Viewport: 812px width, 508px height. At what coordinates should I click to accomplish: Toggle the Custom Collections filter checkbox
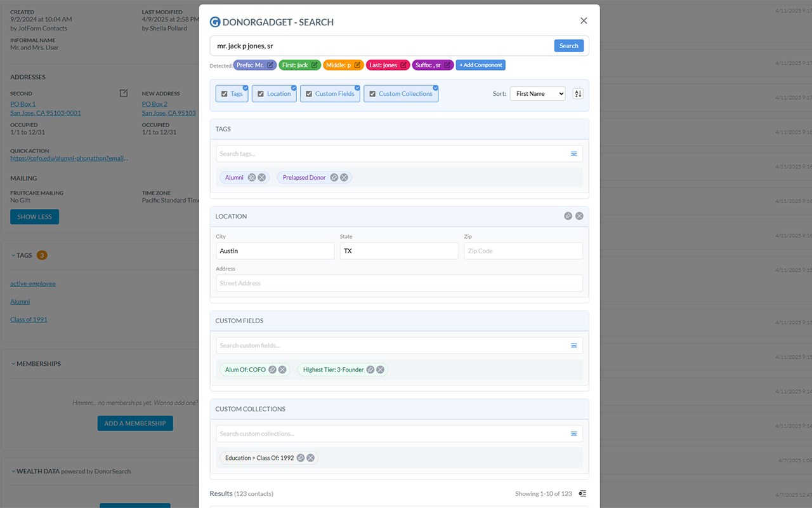[372, 94]
